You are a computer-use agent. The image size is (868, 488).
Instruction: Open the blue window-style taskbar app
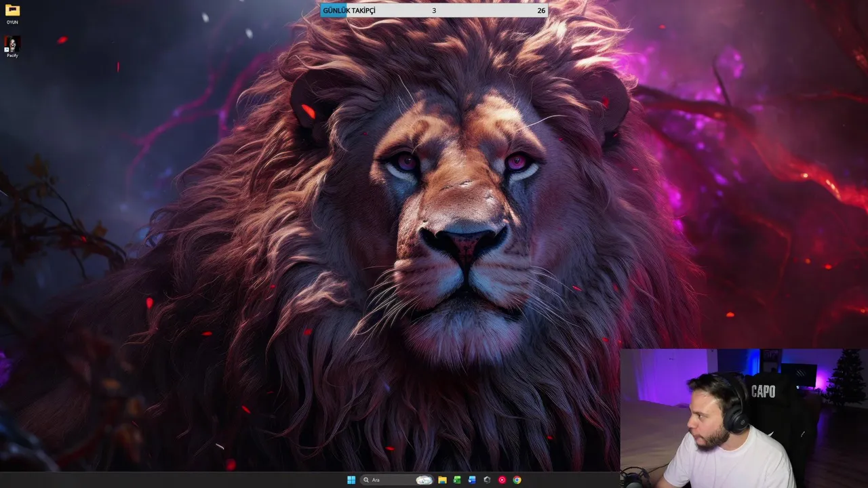[x=472, y=480]
